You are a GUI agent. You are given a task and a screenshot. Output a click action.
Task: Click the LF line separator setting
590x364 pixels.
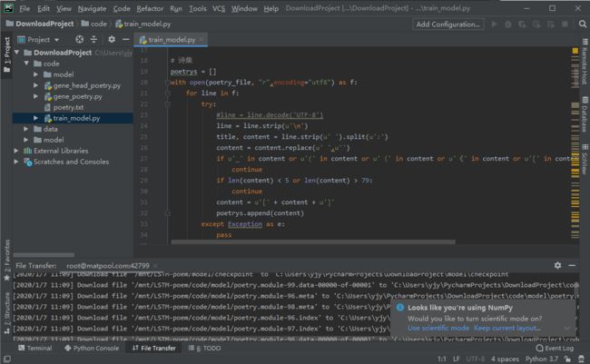[x=457, y=359]
